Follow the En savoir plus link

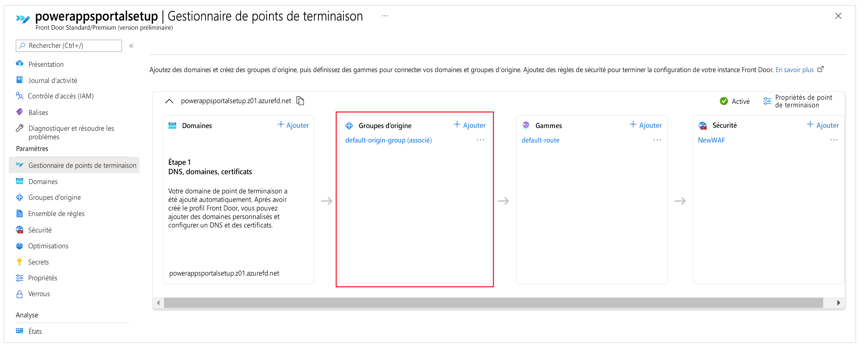click(x=794, y=70)
